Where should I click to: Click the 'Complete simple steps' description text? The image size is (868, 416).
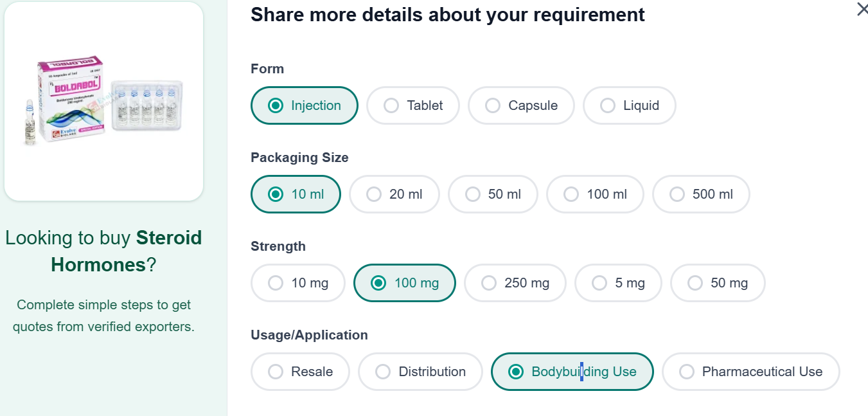tap(103, 316)
